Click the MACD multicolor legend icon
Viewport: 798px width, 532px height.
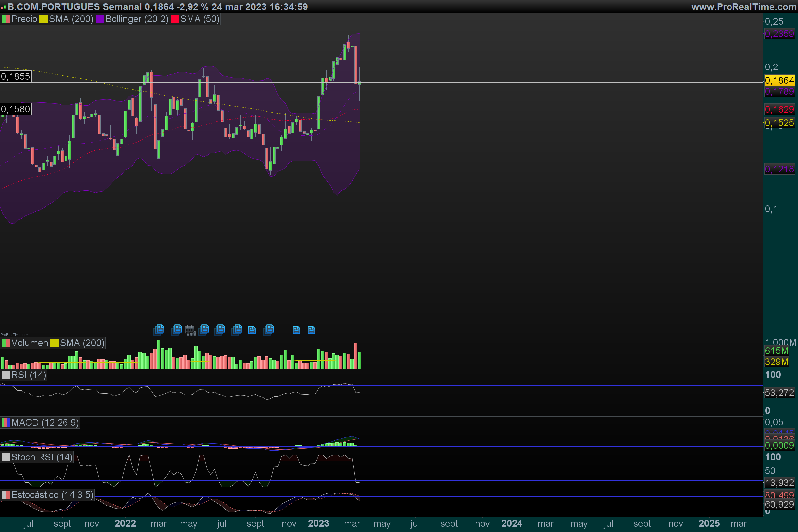pyautogui.click(x=5, y=422)
